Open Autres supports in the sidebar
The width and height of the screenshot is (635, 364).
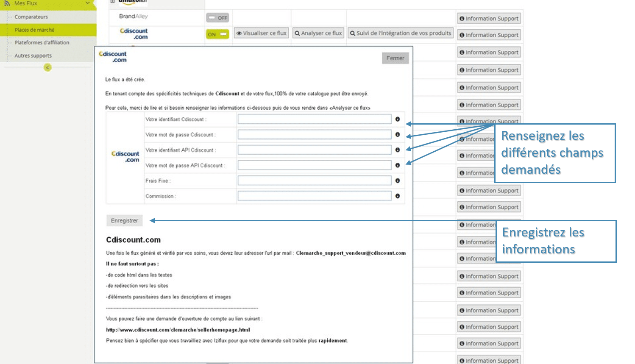click(x=33, y=56)
